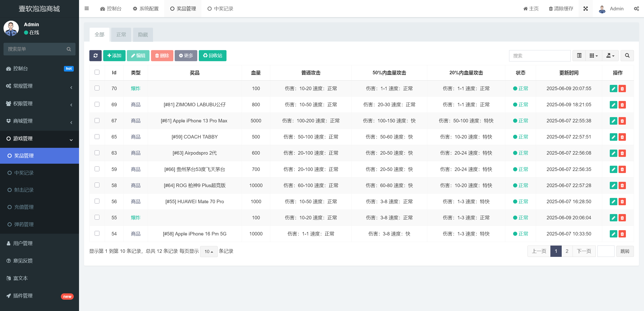This screenshot has height=311, width=644.
Task: Check the select-all header checkbox
Action: pos(97,72)
